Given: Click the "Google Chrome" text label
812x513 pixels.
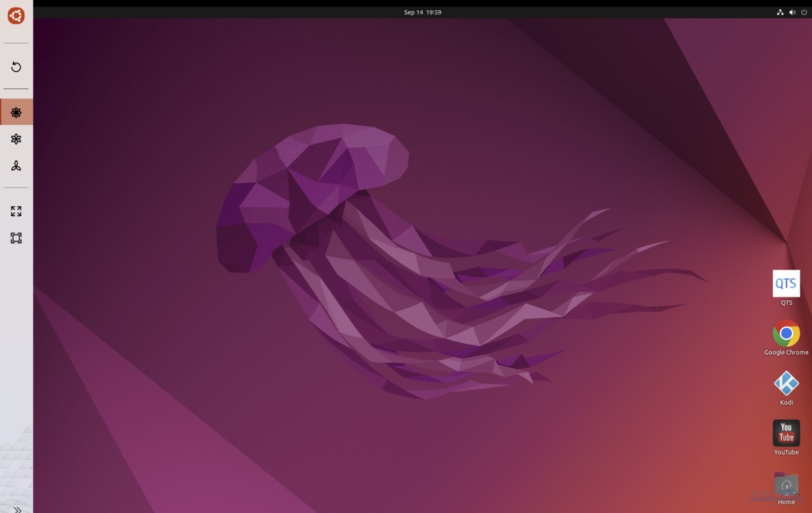Looking at the screenshot, I should click(786, 353).
